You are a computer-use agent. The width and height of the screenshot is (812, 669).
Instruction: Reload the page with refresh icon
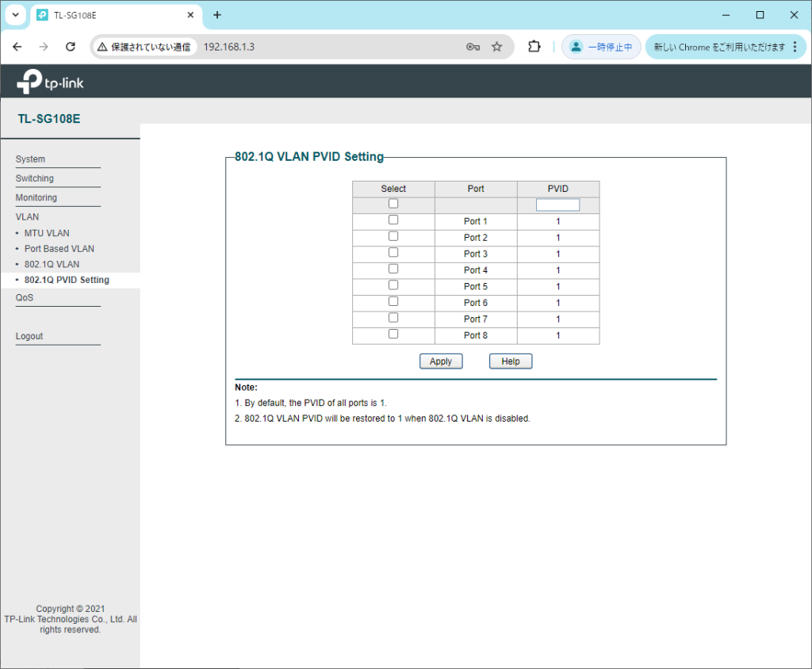(x=70, y=47)
